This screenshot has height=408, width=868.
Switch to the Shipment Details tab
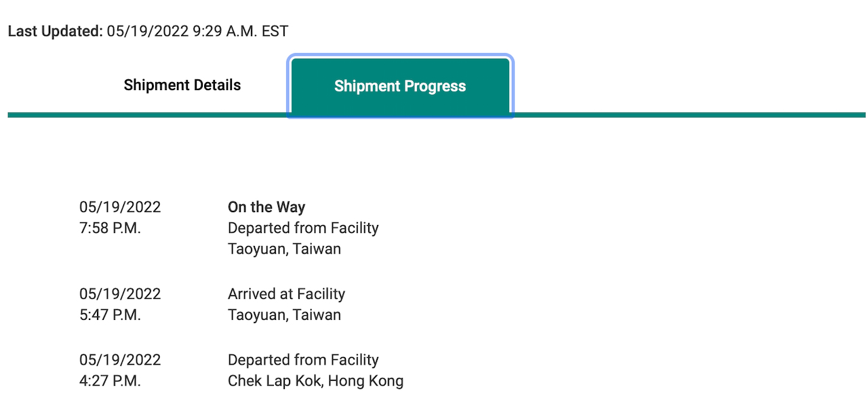pyautogui.click(x=182, y=85)
